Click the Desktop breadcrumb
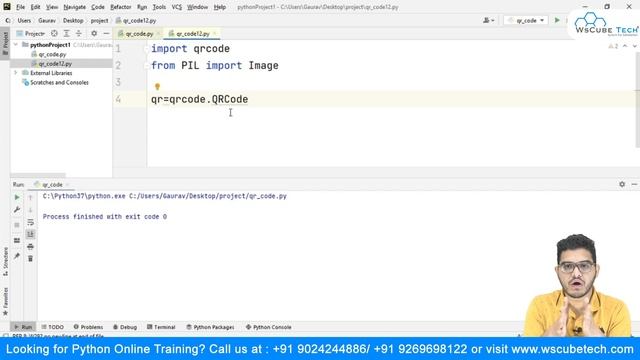 click(x=73, y=20)
